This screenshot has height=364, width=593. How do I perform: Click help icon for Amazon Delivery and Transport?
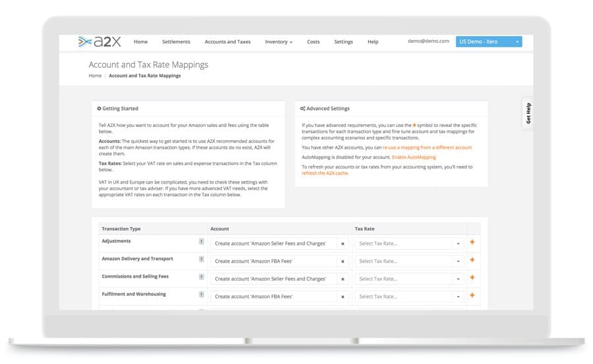pyautogui.click(x=201, y=259)
